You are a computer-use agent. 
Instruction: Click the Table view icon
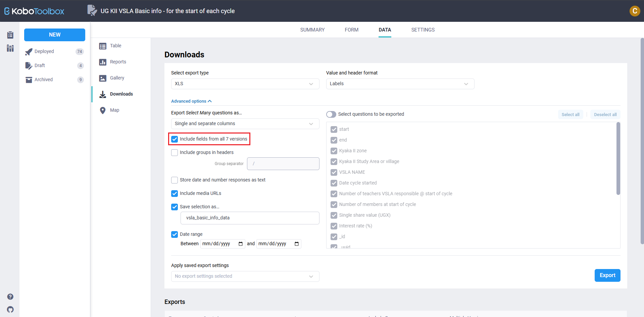(x=103, y=46)
